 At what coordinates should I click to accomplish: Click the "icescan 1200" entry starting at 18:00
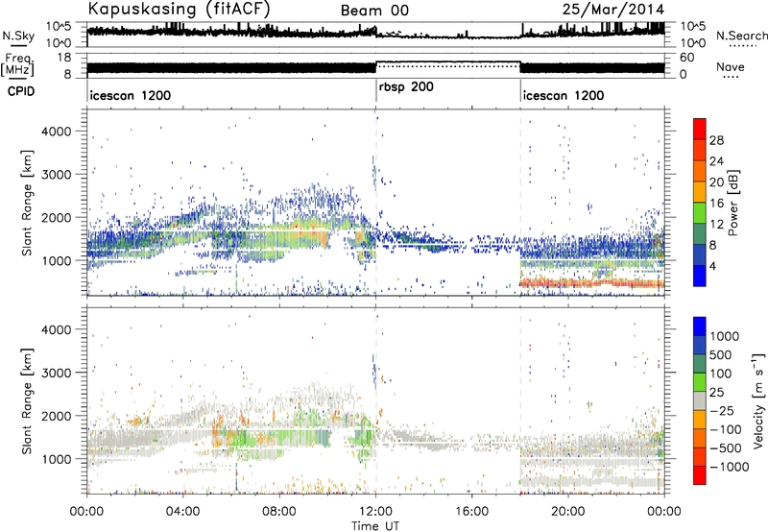564,95
